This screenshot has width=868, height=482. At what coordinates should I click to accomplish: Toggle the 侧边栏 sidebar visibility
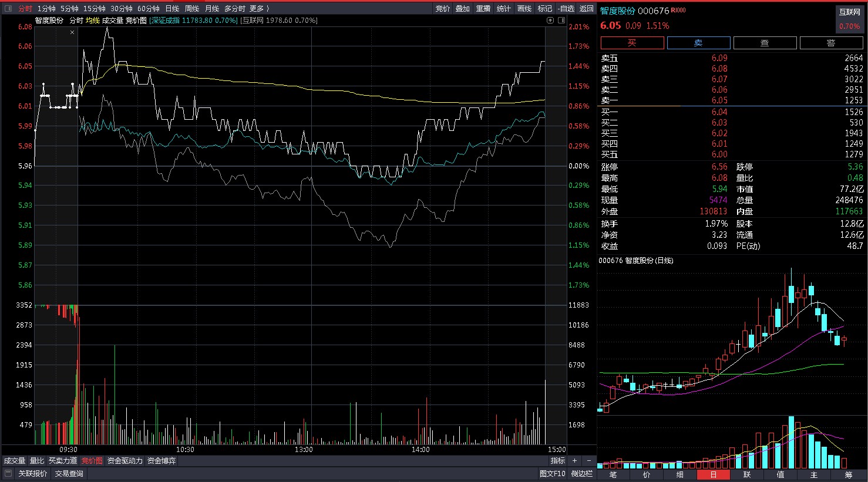coord(581,473)
